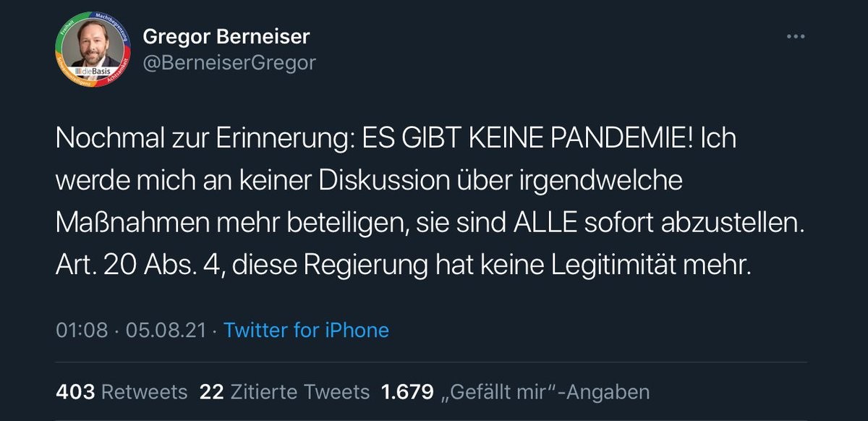Open the three-dot more options menu
Screen dimensions: 868x421
pos(796,36)
